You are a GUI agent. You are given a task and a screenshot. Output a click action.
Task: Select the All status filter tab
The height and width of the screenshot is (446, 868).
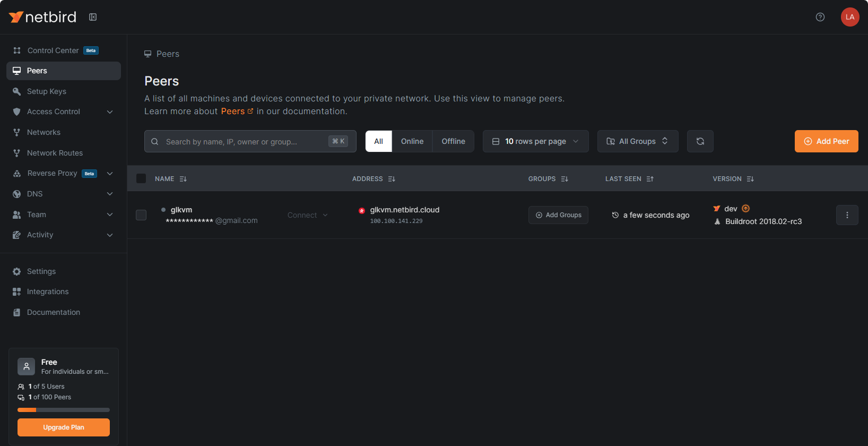[x=379, y=141]
